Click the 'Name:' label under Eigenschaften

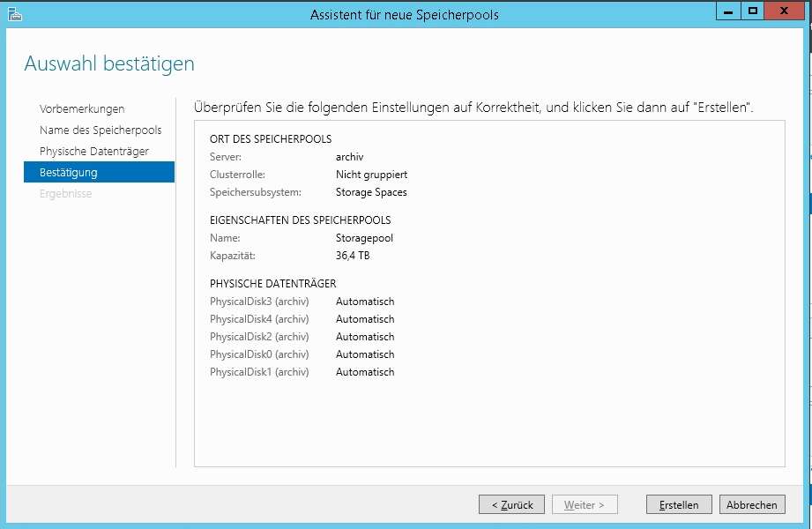click(x=225, y=238)
